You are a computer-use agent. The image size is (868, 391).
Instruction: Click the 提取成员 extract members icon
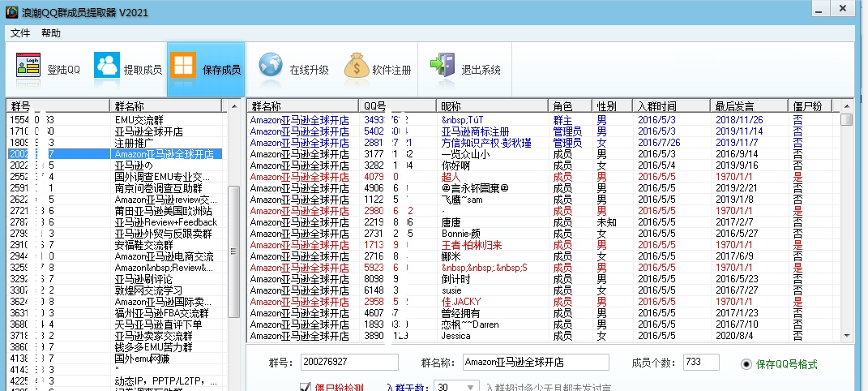(x=106, y=70)
